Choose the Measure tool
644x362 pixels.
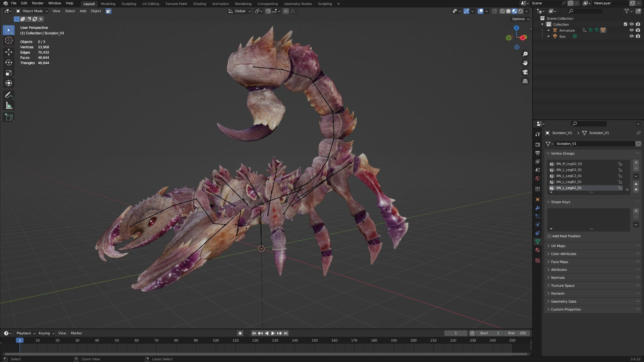click(9, 106)
